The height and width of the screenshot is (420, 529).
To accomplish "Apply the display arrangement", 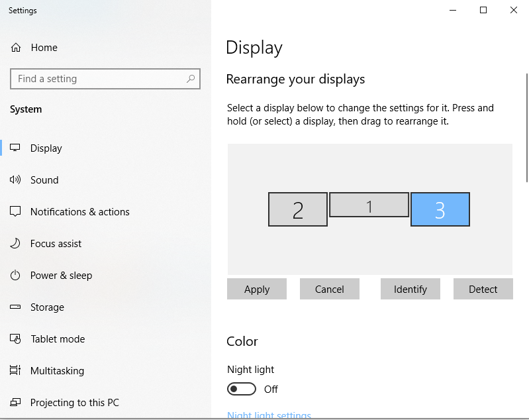I will [257, 289].
